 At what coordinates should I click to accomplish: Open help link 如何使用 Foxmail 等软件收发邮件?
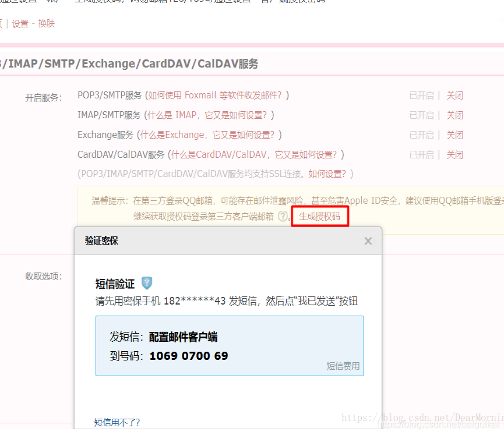tap(215, 96)
